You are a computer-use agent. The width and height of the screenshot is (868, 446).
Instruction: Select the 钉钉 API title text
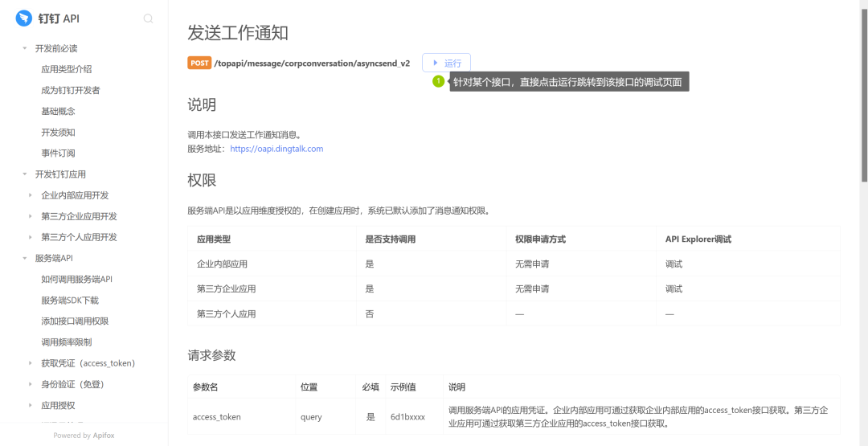click(x=59, y=18)
